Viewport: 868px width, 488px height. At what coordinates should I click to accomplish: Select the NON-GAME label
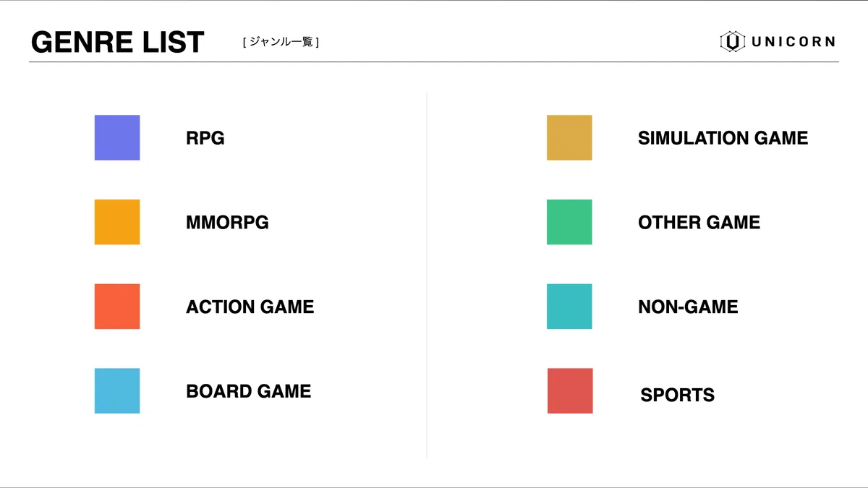pos(688,307)
